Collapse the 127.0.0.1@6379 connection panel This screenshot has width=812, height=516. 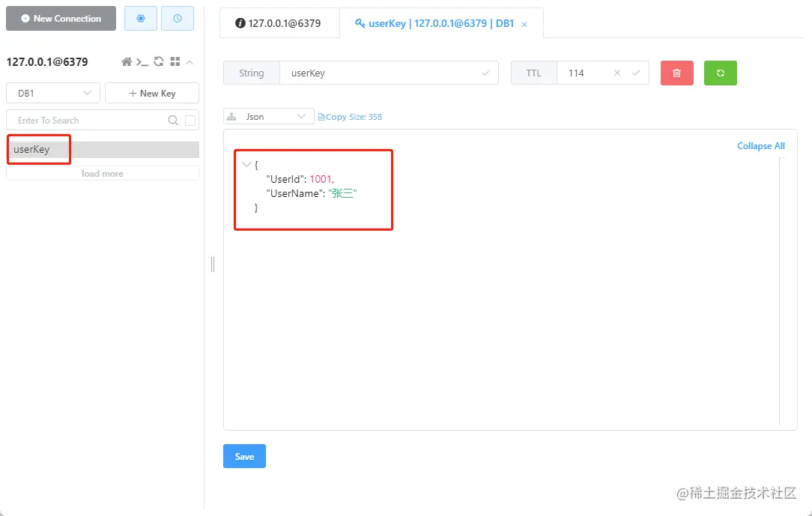(190, 62)
